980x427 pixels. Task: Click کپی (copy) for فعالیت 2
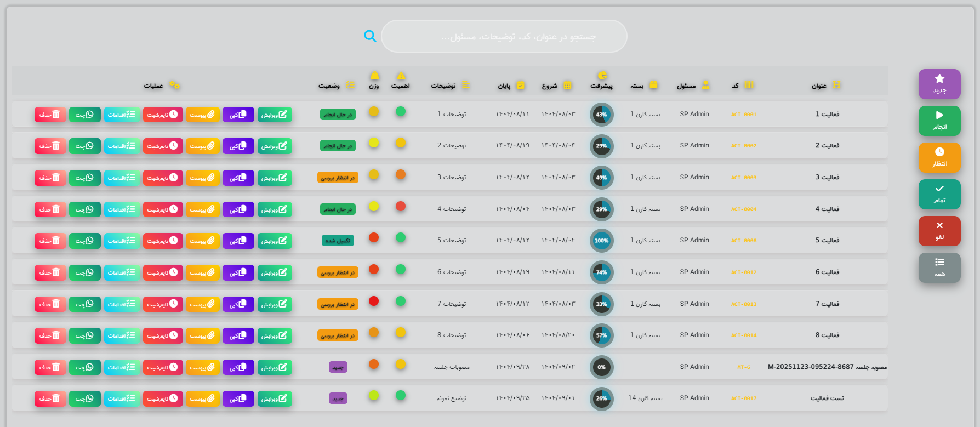pyautogui.click(x=238, y=146)
